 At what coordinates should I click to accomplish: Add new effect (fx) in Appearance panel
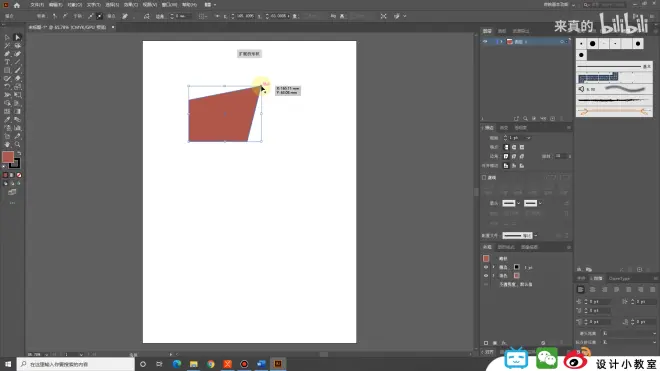point(504,343)
